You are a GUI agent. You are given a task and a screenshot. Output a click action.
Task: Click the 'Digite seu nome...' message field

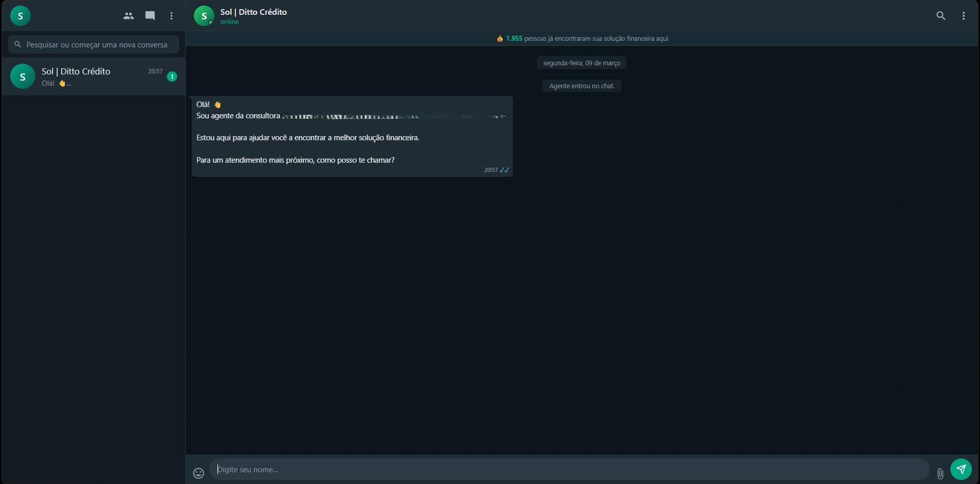569,469
